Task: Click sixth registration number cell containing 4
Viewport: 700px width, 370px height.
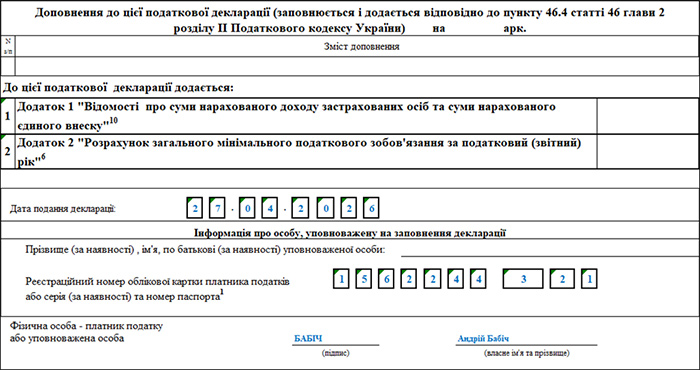Action: pos(455,279)
